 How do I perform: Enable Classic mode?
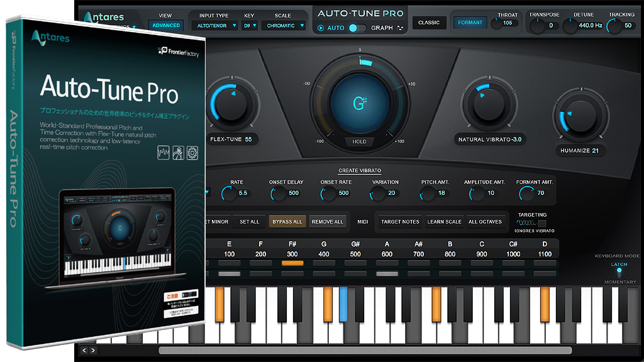coord(429,23)
